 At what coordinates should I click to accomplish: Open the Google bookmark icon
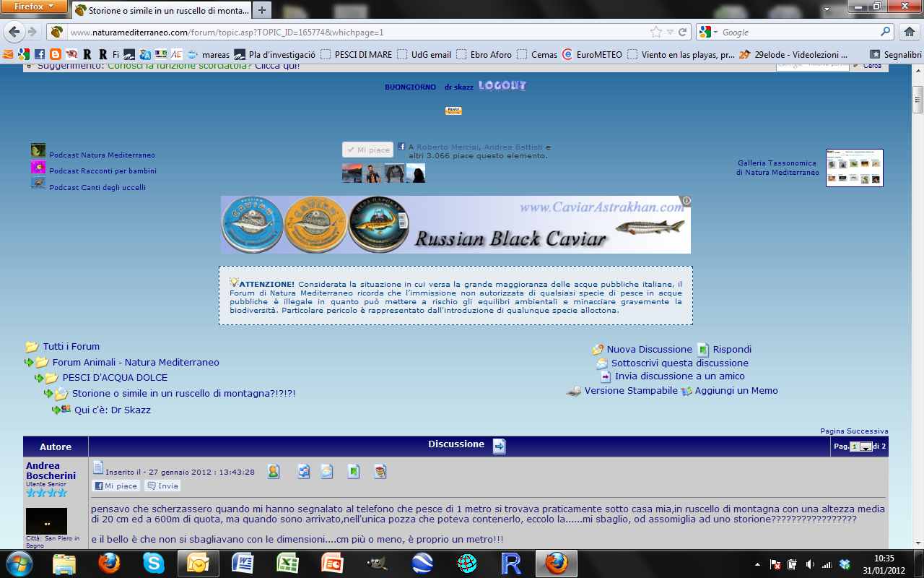(x=24, y=54)
